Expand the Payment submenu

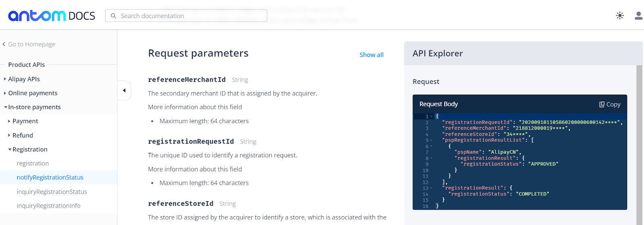pyautogui.click(x=9, y=121)
